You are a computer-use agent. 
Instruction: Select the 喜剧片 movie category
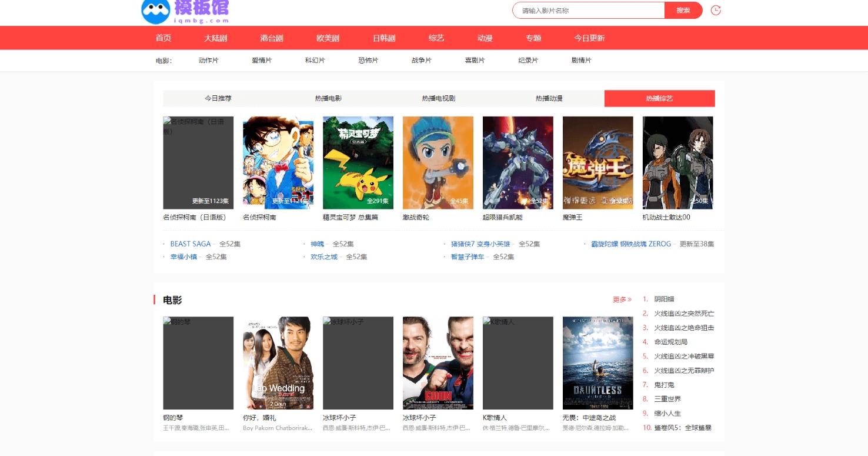[475, 61]
